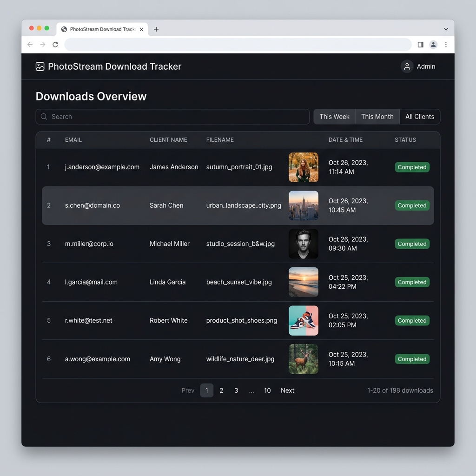Reload the page with the refresh icon
Screen dimensions: 476x476
click(56, 45)
